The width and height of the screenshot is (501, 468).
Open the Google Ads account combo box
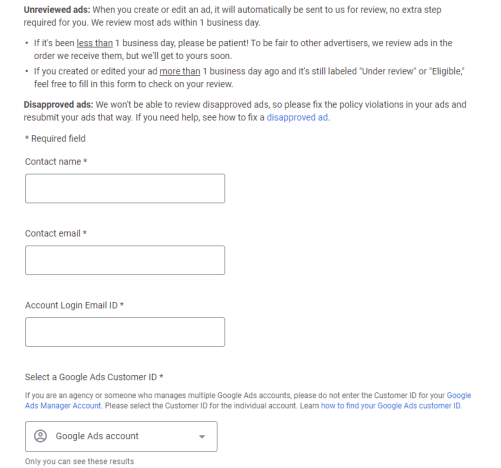click(x=121, y=436)
